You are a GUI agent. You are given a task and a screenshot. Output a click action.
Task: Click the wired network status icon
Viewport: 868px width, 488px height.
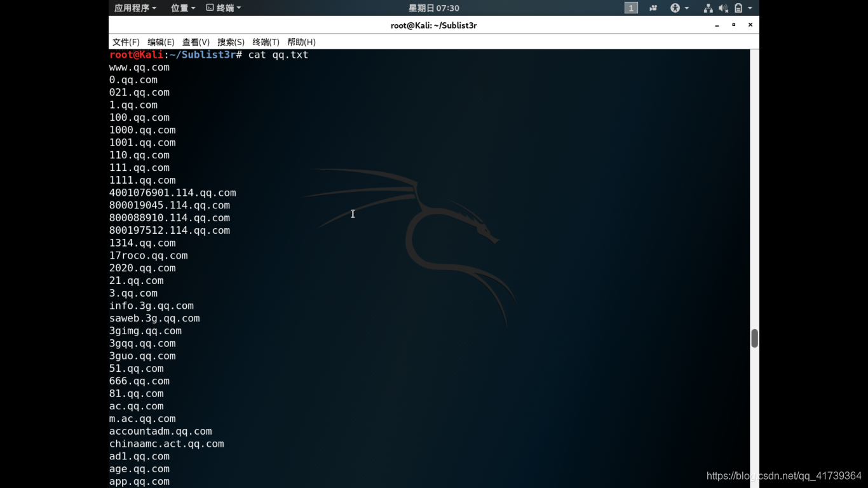(708, 8)
